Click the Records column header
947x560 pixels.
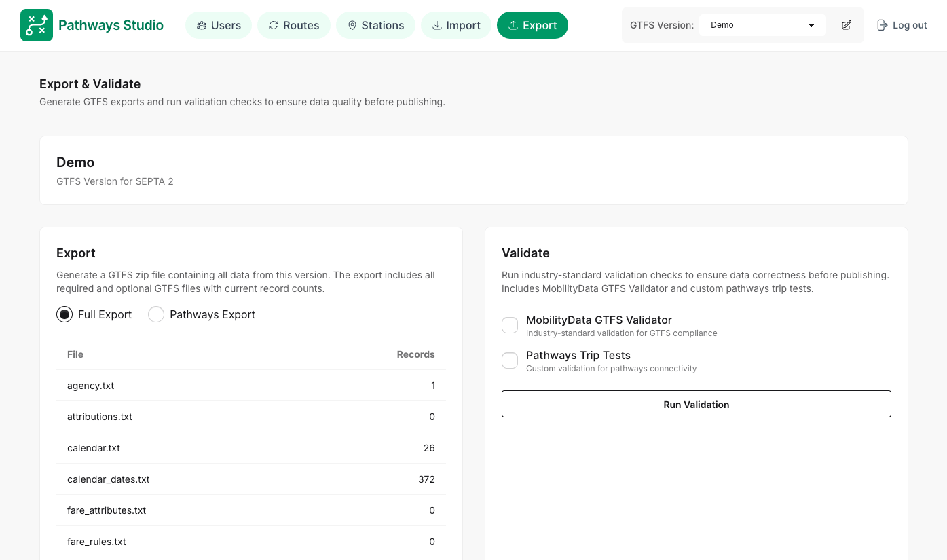click(415, 354)
